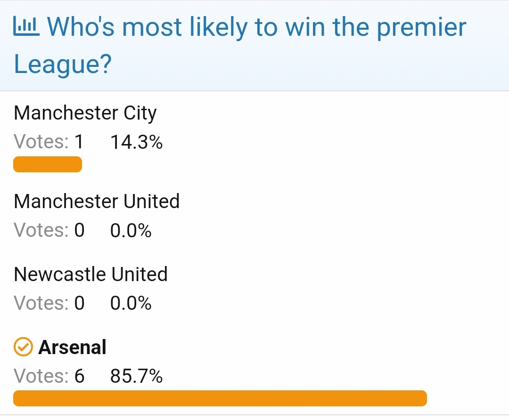This screenshot has height=420, width=509.
Task: Click Newcastle United's 0.0% percentage
Action: click(x=131, y=303)
